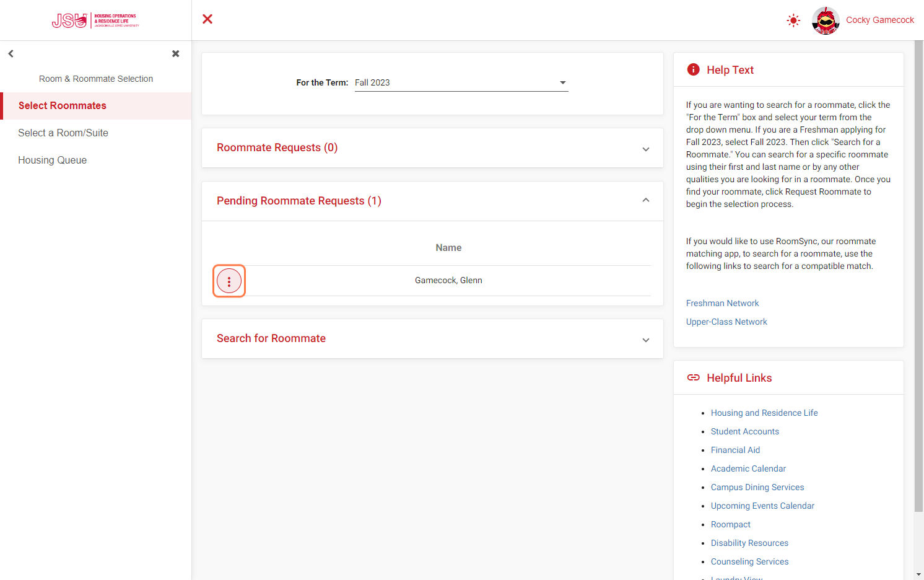Close the main panel with red X
This screenshot has height=580, width=924.
[x=207, y=19]
